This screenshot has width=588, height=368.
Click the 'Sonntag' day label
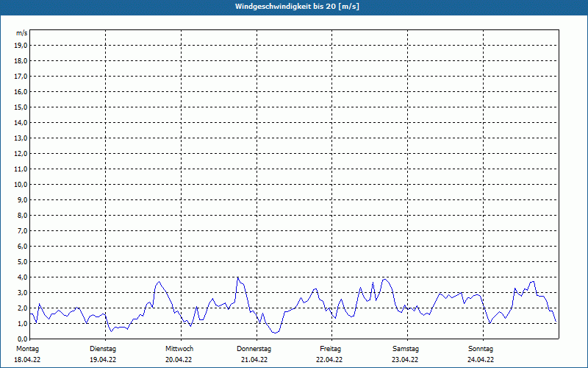[481, 348]
